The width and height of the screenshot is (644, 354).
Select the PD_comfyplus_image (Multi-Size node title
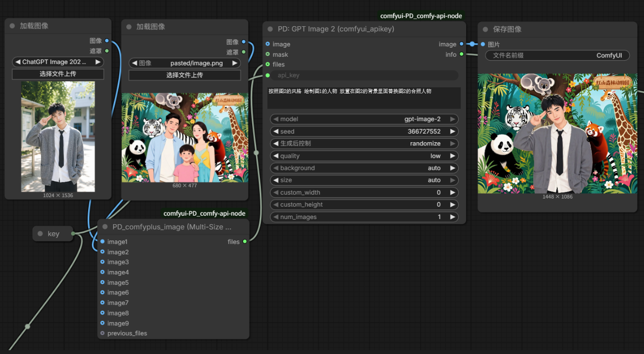coord(172,227)
